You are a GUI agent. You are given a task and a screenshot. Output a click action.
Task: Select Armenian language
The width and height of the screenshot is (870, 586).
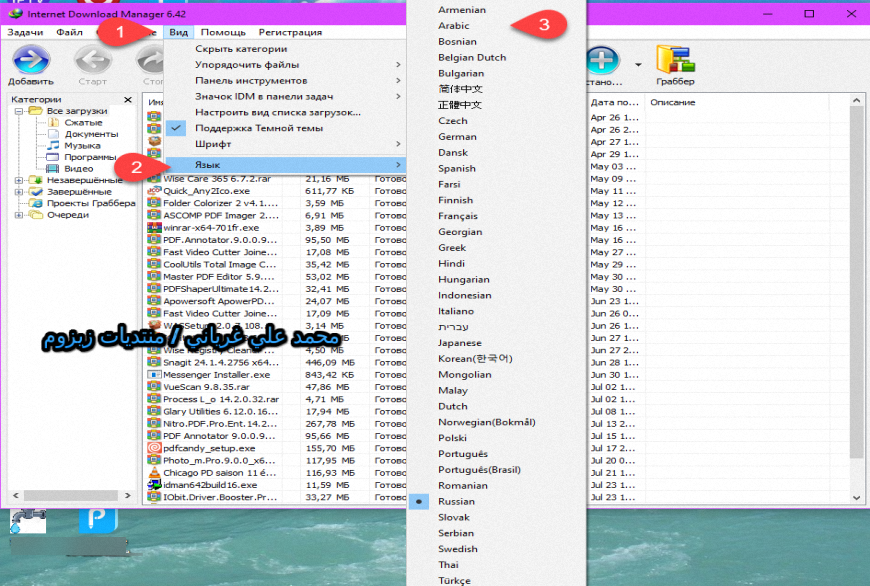462,10
